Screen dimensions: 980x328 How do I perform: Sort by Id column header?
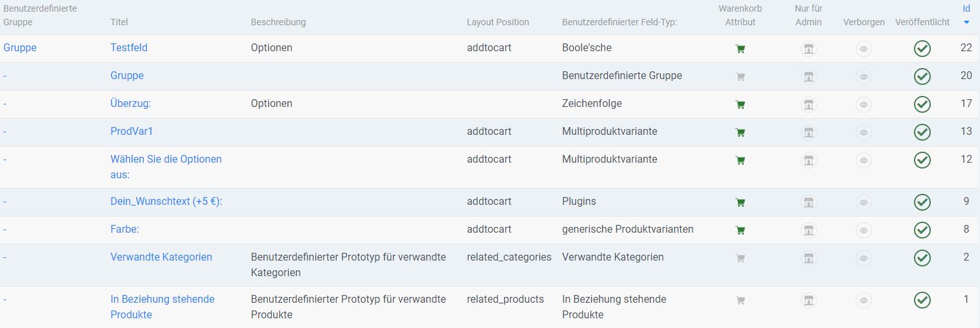click(966, 9)
